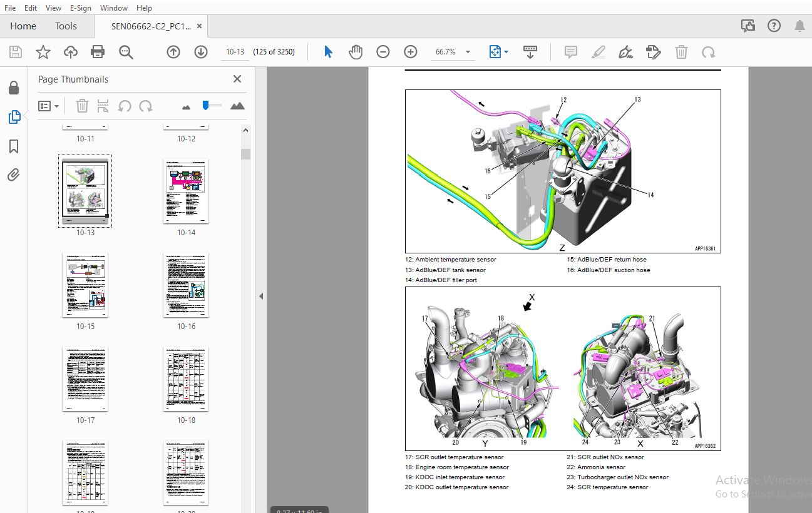The height and width of the screenshot is (513, 812).
Task: Bookmark this file with the star icon
Action: tap(43, 52)
